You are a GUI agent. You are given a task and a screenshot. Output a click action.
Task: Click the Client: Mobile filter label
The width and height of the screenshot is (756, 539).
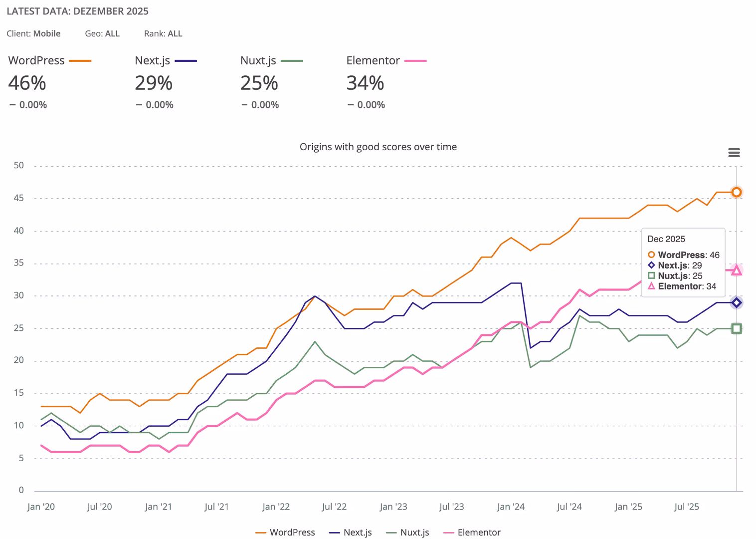[x=33, y=33]
